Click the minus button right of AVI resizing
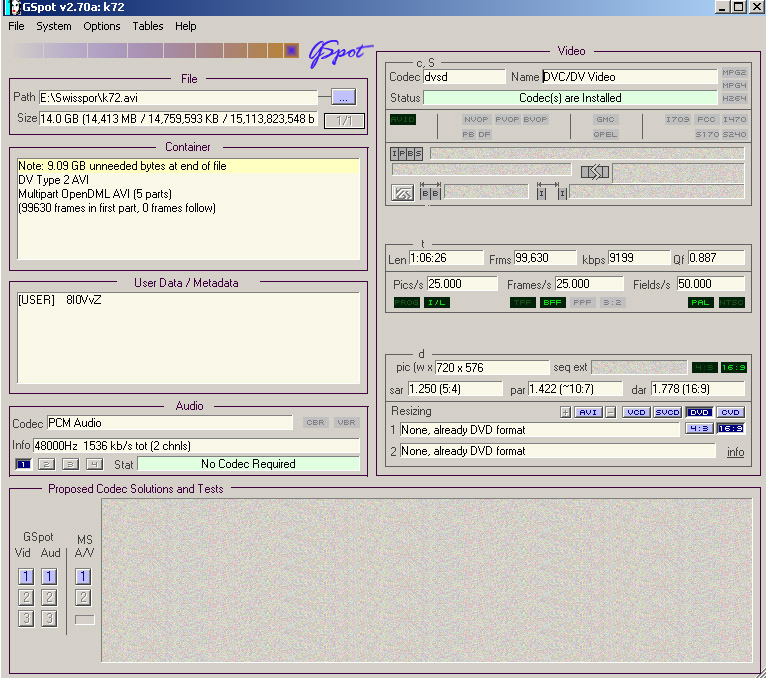The width and height of the screenshot is (766, 678). (x=611, y=412)
